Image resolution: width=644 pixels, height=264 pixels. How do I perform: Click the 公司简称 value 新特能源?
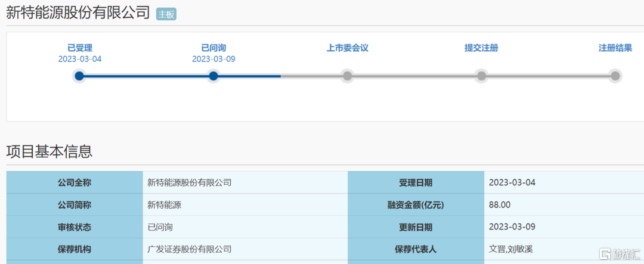[x=164, y=205]
